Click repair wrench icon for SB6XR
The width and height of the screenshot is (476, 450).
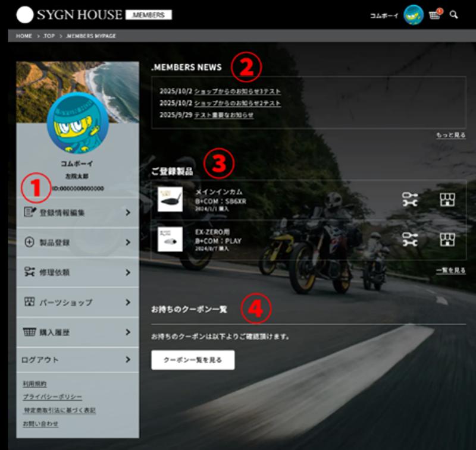coord(410,199)
